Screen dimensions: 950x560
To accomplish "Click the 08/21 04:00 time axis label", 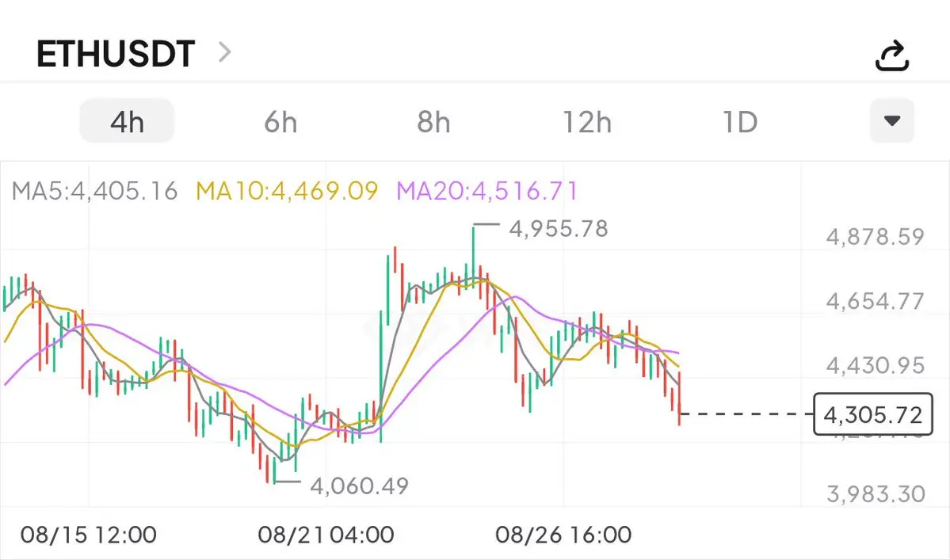I will [x=326, y=535].
